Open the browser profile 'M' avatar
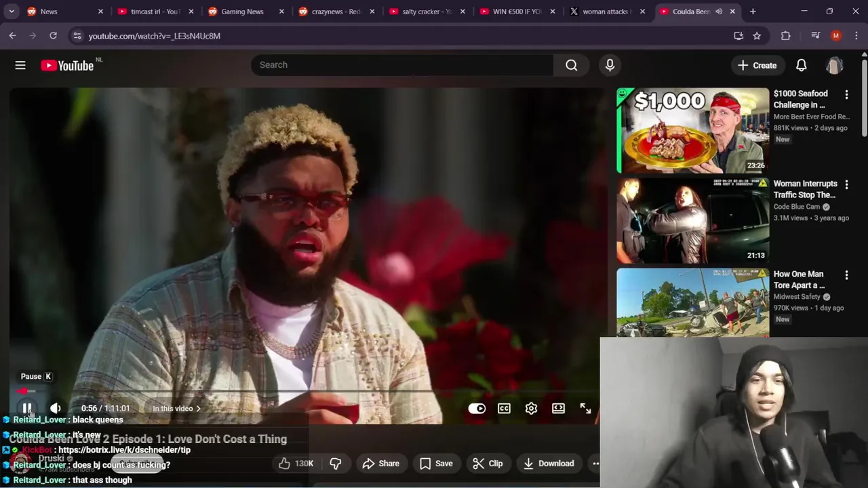 tap(836, 36)
